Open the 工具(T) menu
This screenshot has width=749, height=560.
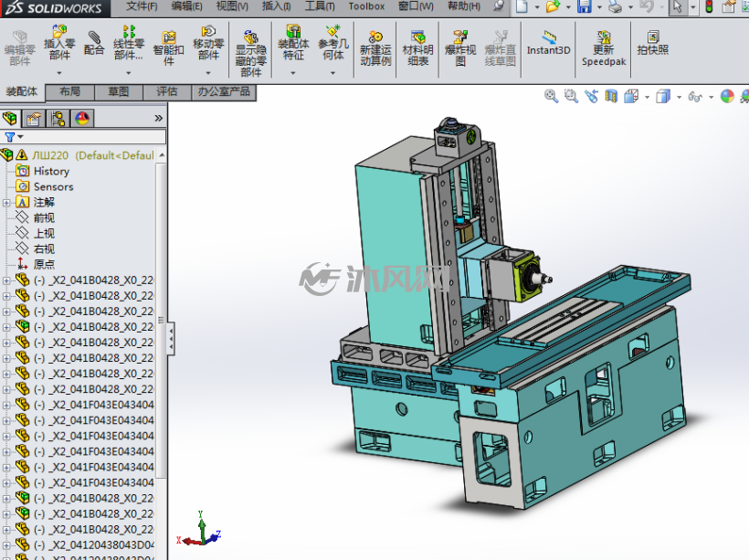[320, 6]
